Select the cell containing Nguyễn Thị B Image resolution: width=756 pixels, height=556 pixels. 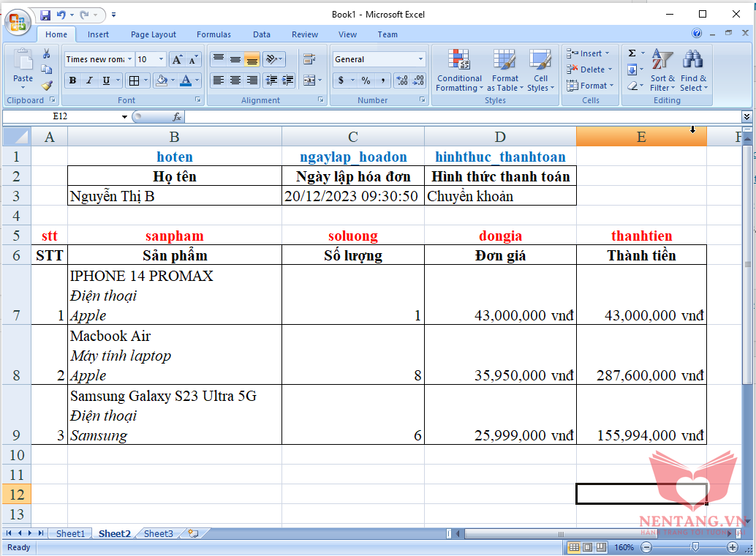tap(174, 196)
